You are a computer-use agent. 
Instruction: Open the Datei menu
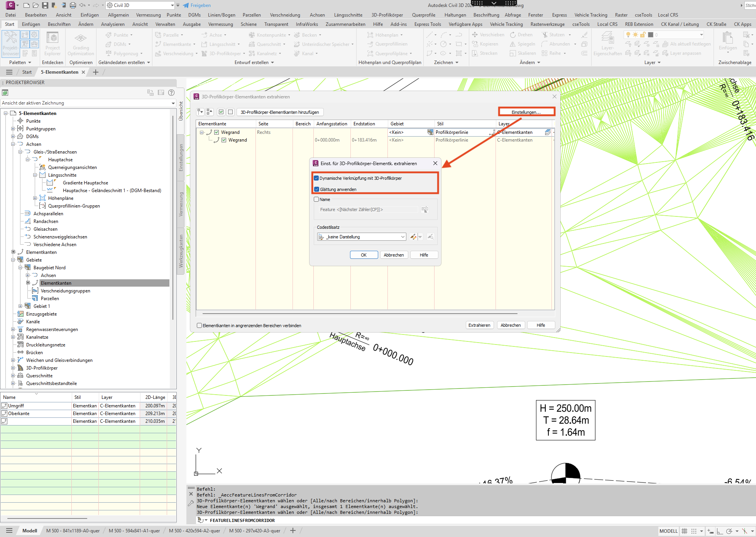pyautogui.click(x=10, y=15)
